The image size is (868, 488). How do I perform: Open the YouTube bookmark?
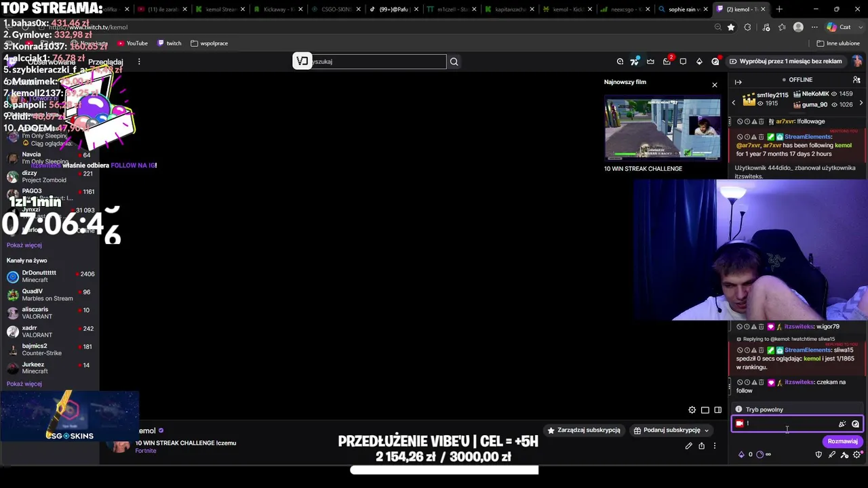tap(132, 43)
